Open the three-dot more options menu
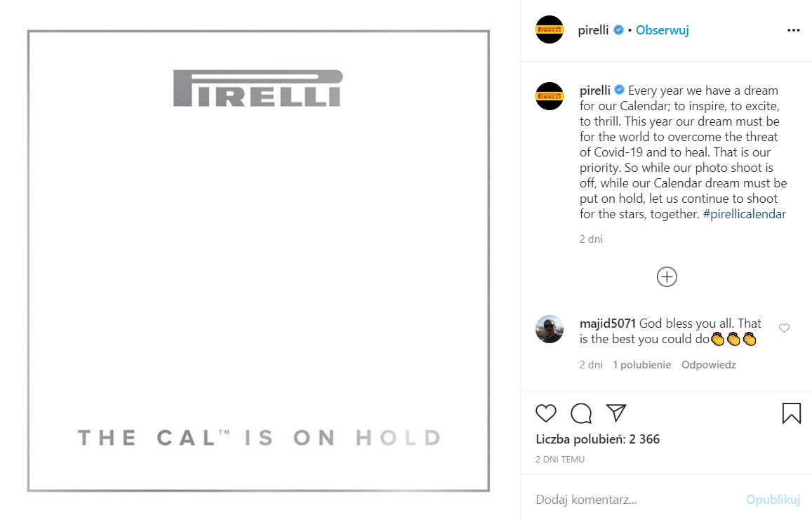812x520 pixels. click(x=794, y=30)
